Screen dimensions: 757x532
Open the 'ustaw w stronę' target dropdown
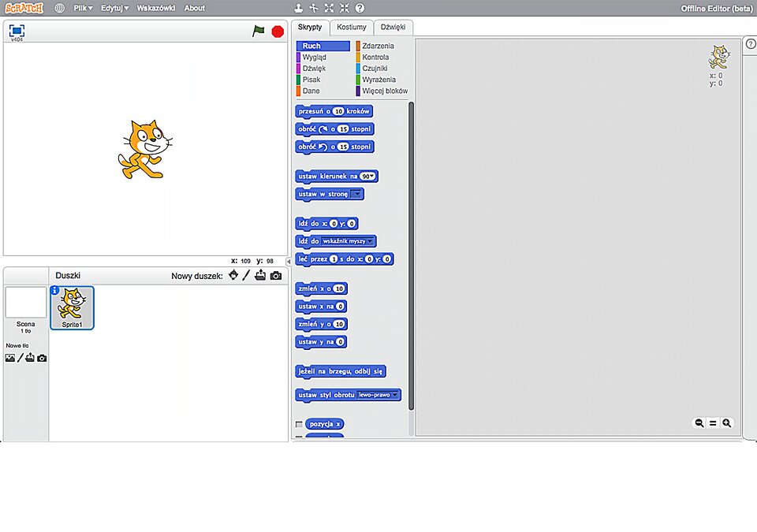click(x=356, y=194)
